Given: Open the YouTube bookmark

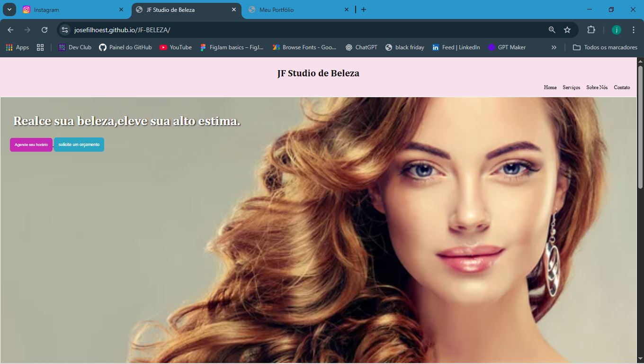Looking at the screenshot, I should click(176, 47).
